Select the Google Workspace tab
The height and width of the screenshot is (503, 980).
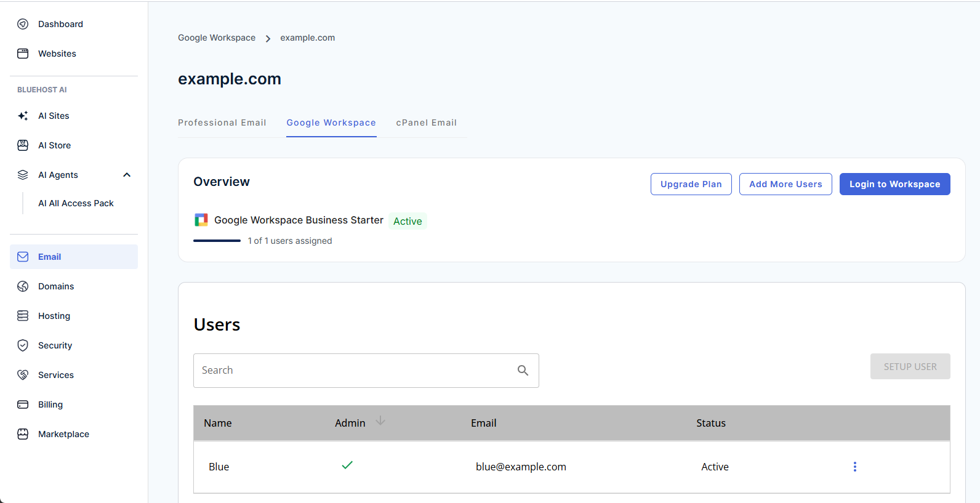pos(331,123)
